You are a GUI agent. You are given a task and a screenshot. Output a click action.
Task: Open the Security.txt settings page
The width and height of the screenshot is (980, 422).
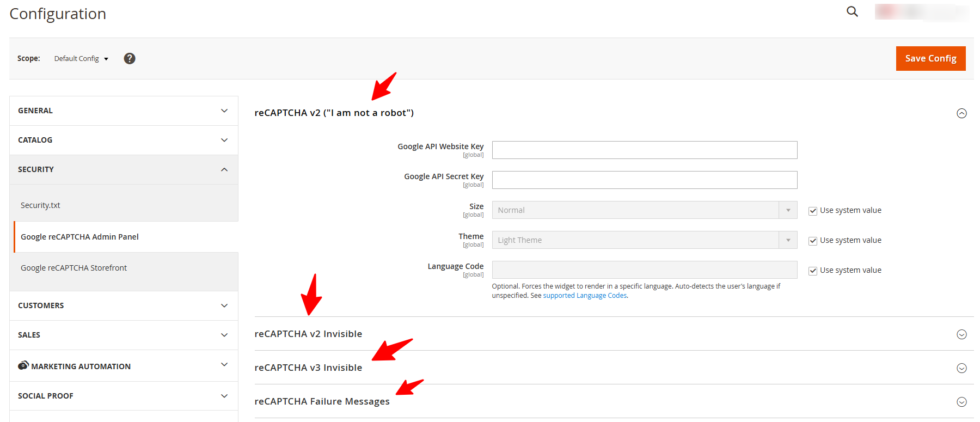point(40,205)
